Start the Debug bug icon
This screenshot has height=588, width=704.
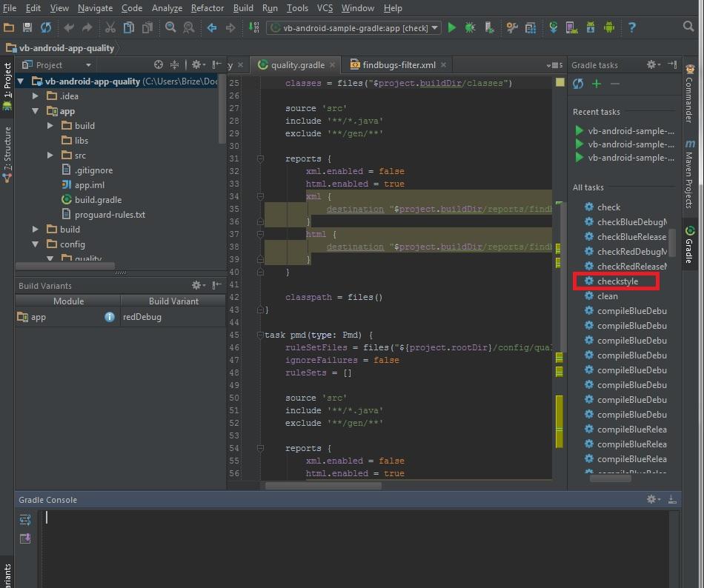471,28
